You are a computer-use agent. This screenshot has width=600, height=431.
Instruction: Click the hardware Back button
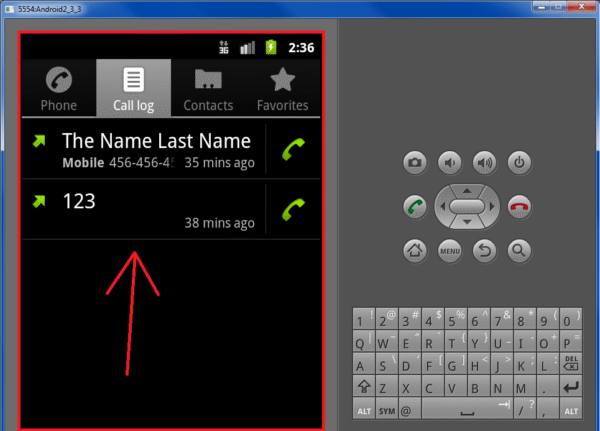click(x=484, y=251)
